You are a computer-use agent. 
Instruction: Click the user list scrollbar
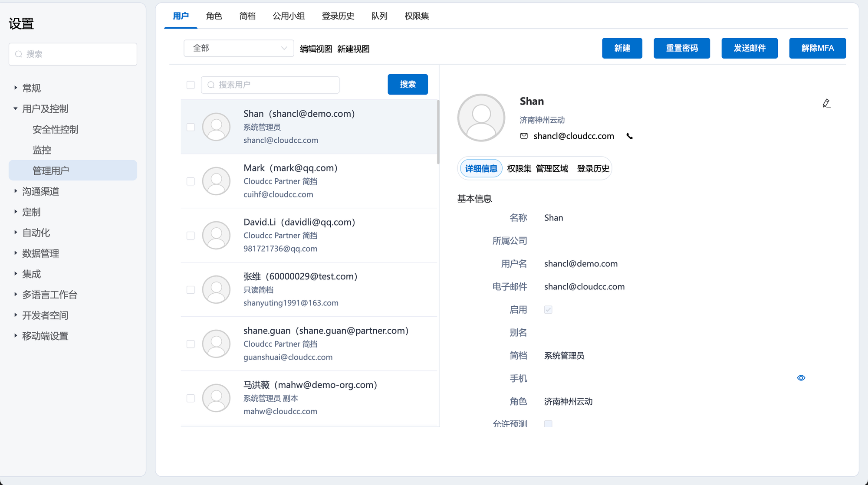[438, 132]
